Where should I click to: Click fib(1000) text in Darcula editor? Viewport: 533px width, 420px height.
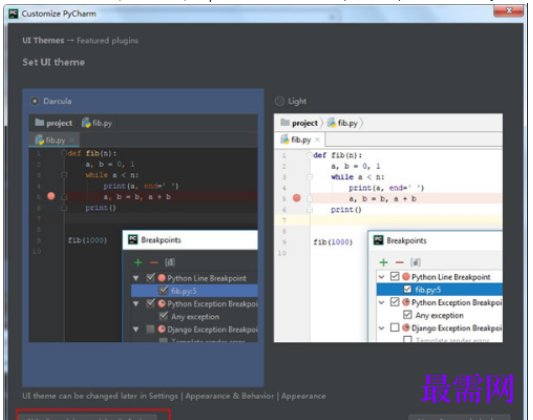pos(87,240)
